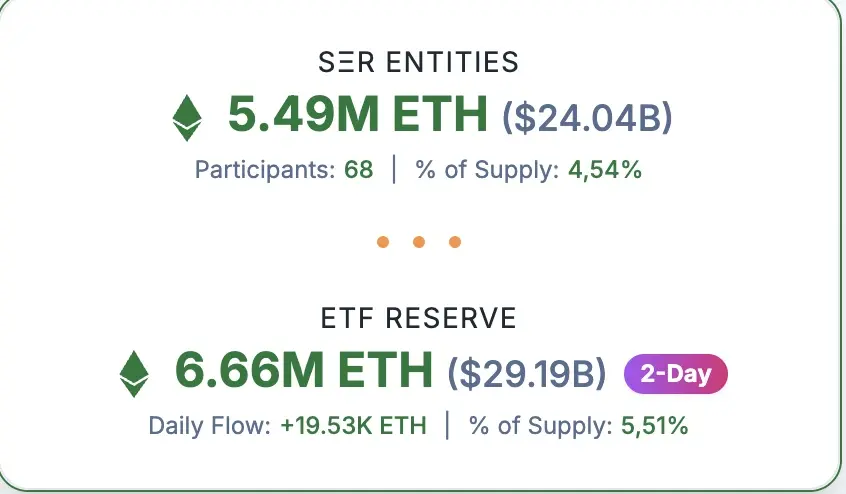Select the left orange dot
This screenshot has height=494, width=846.
pos(383,242)
